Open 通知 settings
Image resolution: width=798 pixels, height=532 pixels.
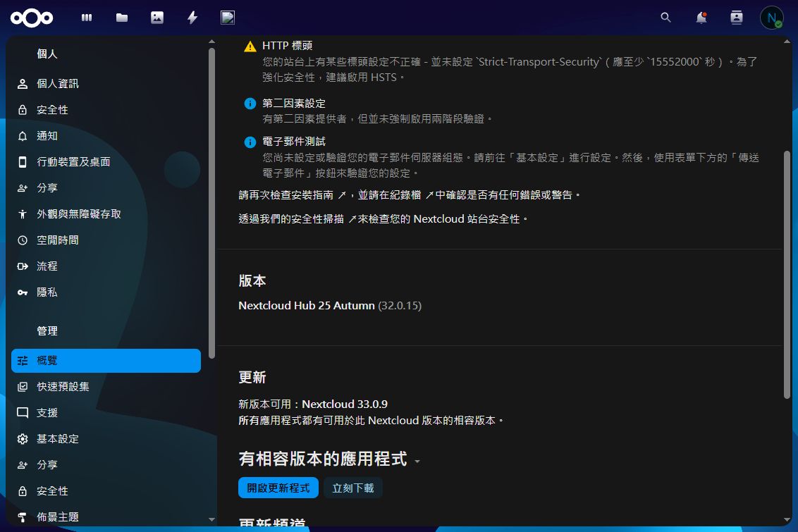[106, 136]
